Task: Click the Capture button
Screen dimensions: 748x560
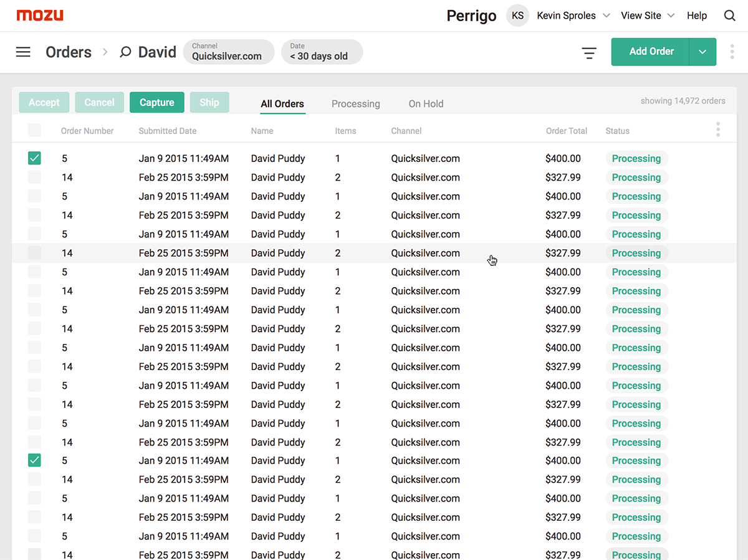Action: pyautogui.click(x=156, y=103)
